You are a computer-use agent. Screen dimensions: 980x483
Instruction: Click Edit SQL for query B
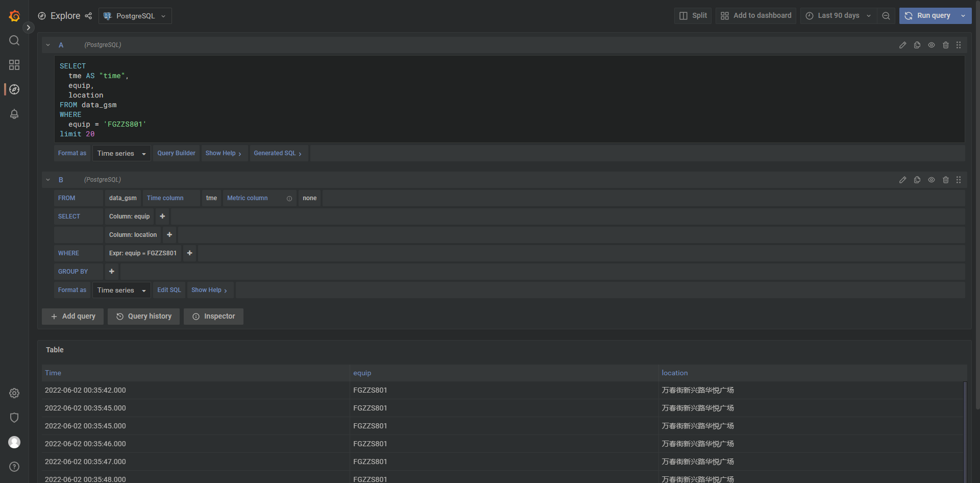[x=169, y=290]
